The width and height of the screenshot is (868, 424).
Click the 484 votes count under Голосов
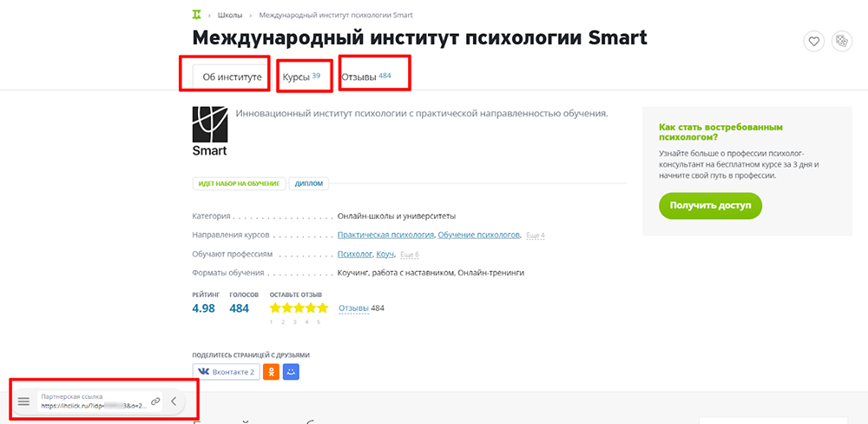tap(240, 308)
